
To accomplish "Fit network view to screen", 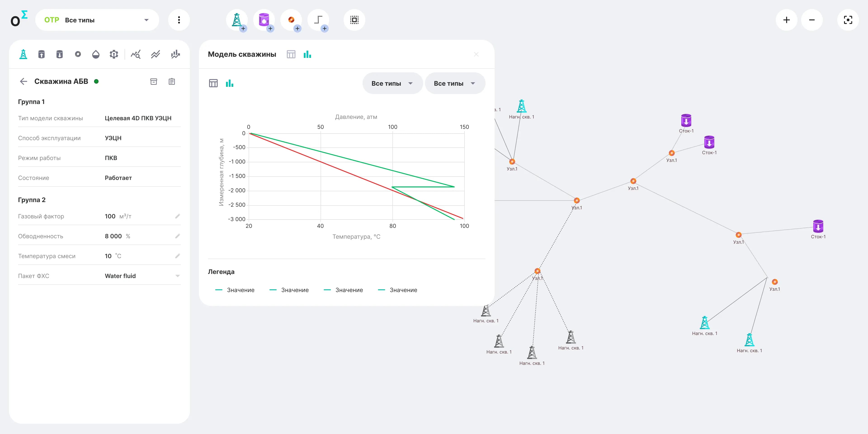I will [848, 20].
